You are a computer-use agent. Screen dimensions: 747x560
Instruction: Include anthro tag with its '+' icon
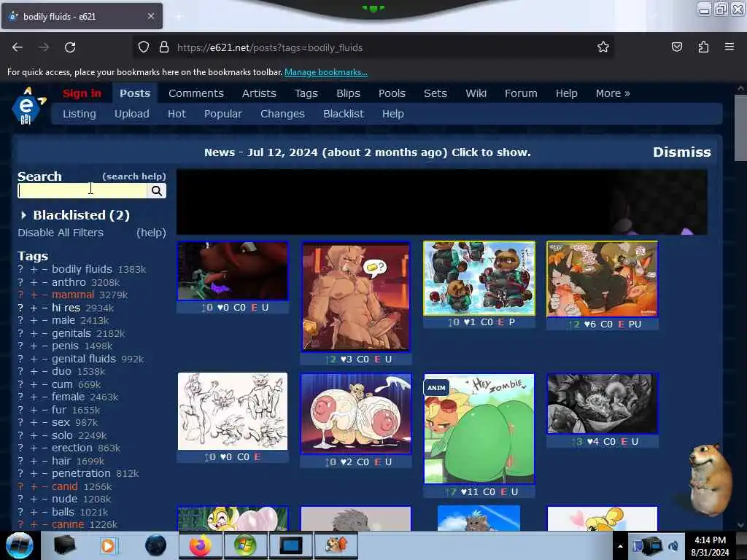34,282
